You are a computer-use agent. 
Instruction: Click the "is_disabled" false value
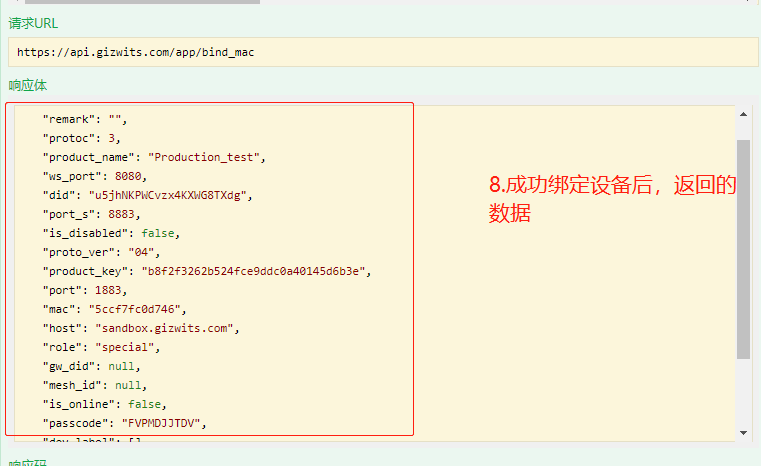click(x=158, y=233)
